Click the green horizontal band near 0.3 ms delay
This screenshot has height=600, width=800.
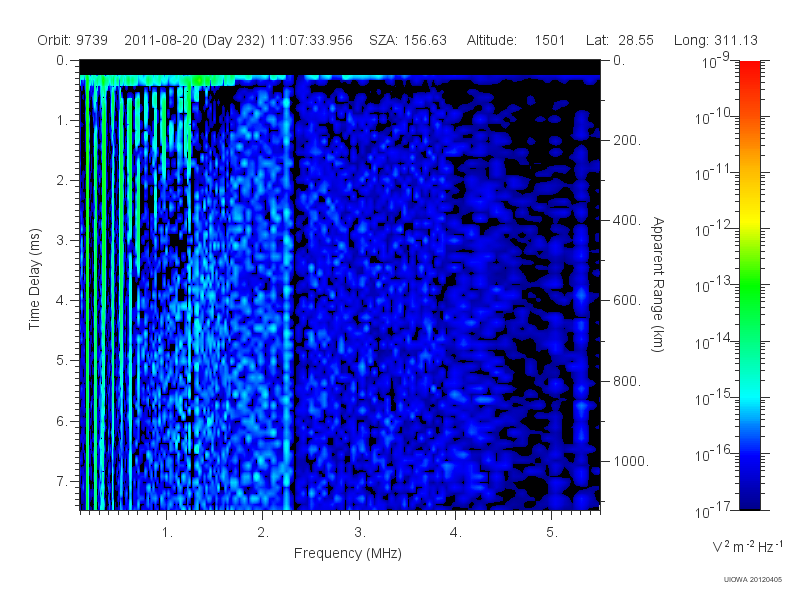(x=157, y=81)
